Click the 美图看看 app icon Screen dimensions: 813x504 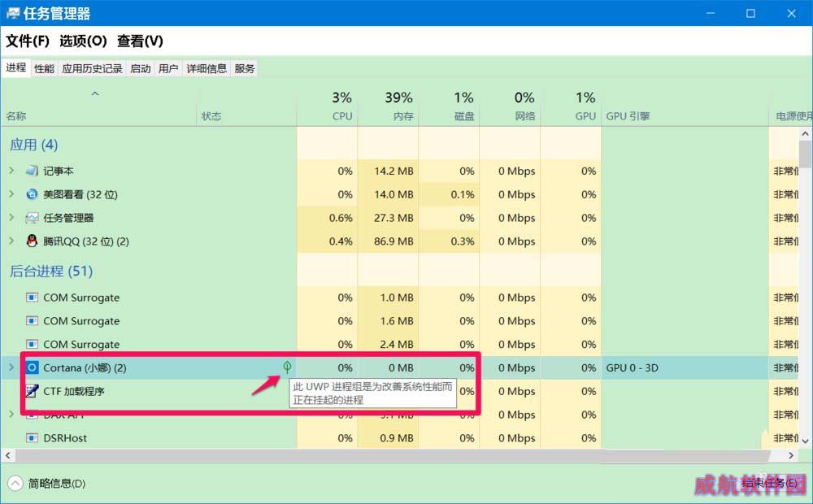coord(33,194)
